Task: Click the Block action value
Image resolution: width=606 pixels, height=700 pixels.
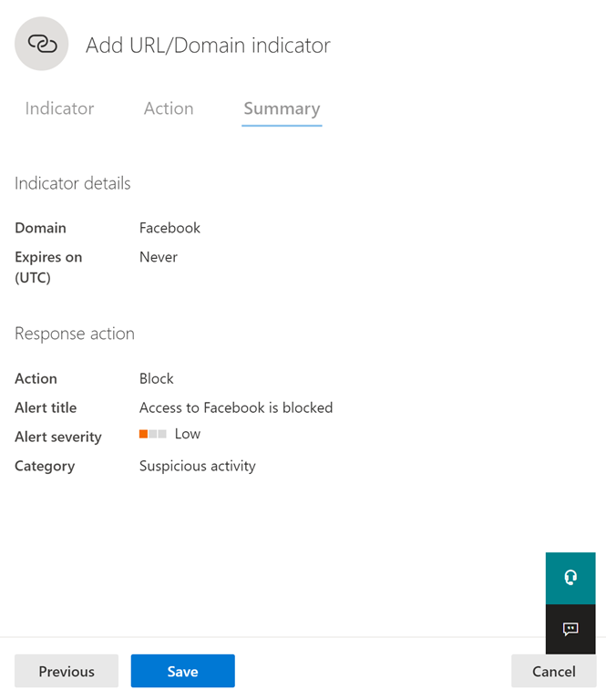Action: click(157, 378)
